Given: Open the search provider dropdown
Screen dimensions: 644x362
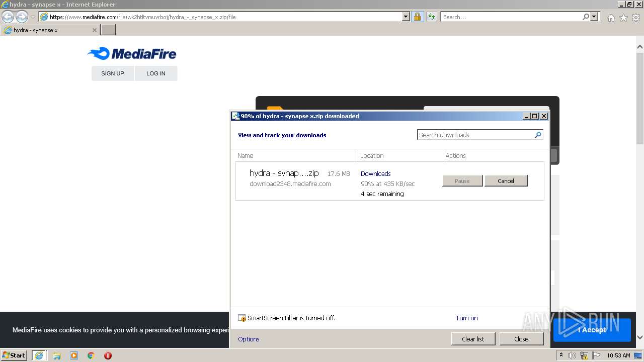Looking at the screenshot, I should click(595, 17).
